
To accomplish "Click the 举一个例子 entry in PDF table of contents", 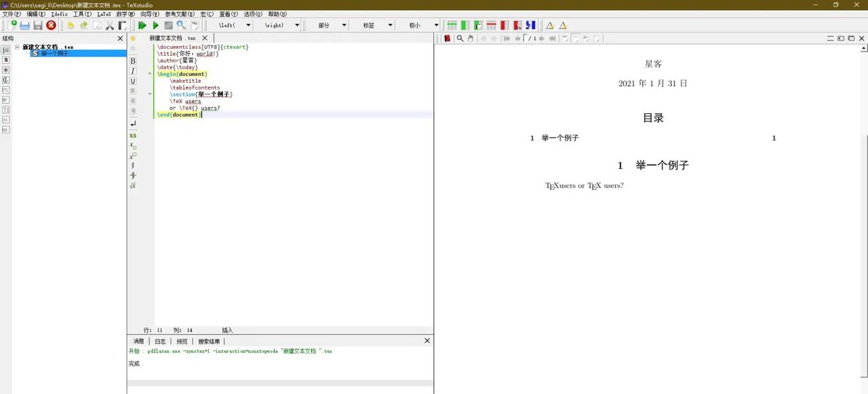I will [x=559, y=138].
